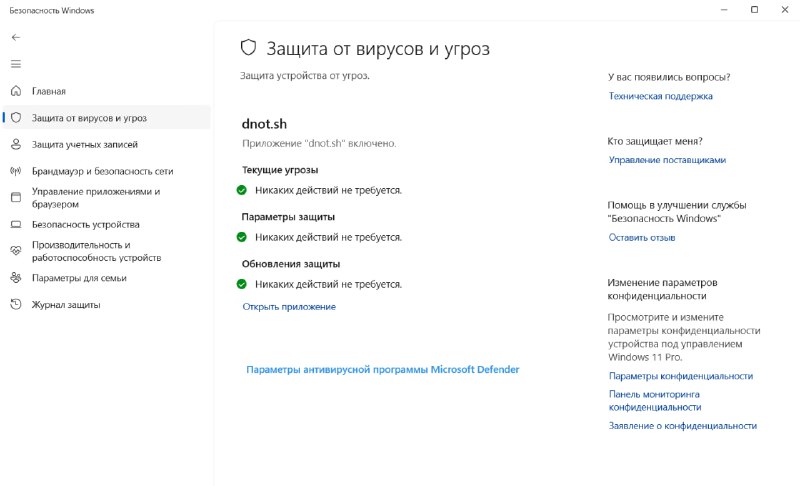
Task: Click Оставить отзыв feedback link
Action: (641, 237)
